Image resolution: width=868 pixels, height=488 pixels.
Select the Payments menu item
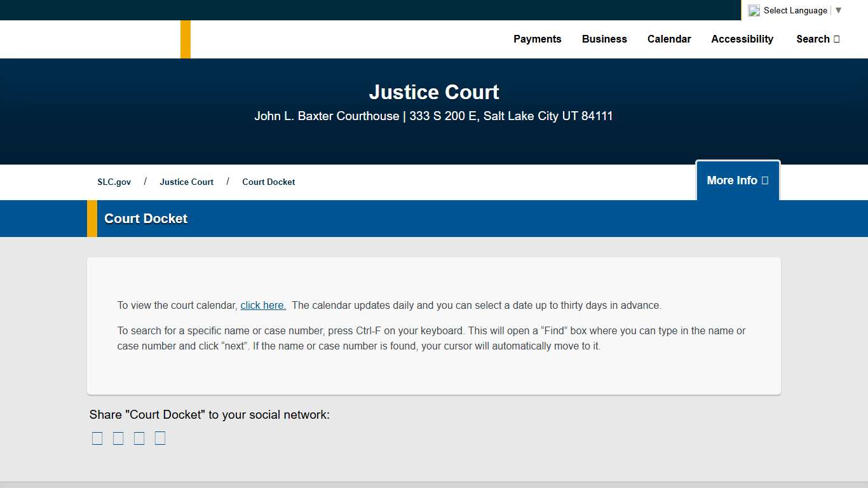[x=537, y=39]
